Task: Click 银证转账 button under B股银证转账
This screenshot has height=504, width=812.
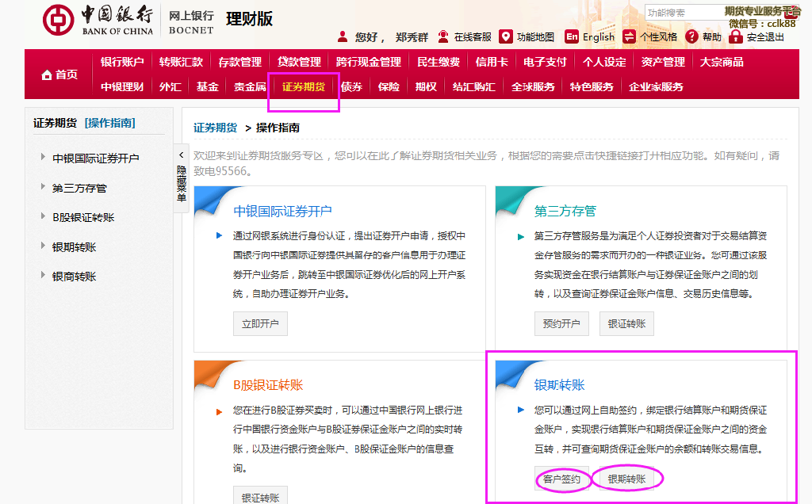Action: pos(260,497)
